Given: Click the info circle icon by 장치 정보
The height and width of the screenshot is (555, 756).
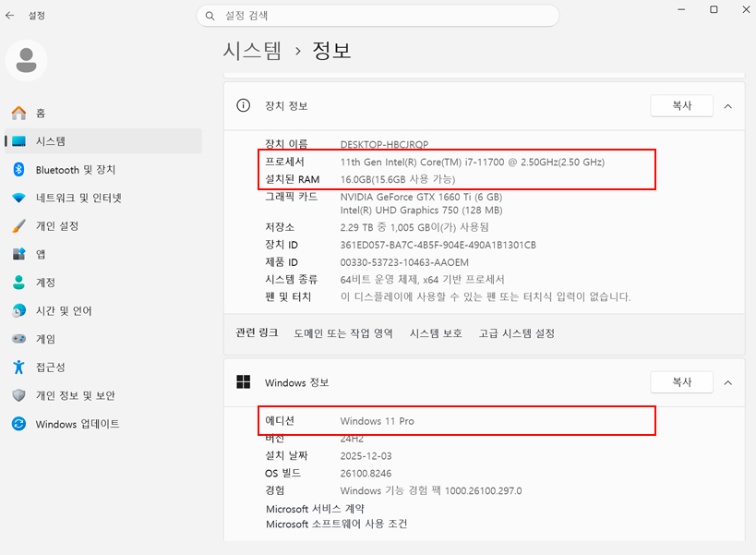Looking at the screenshot, I should pyautogui.click(x=244, y=105).
